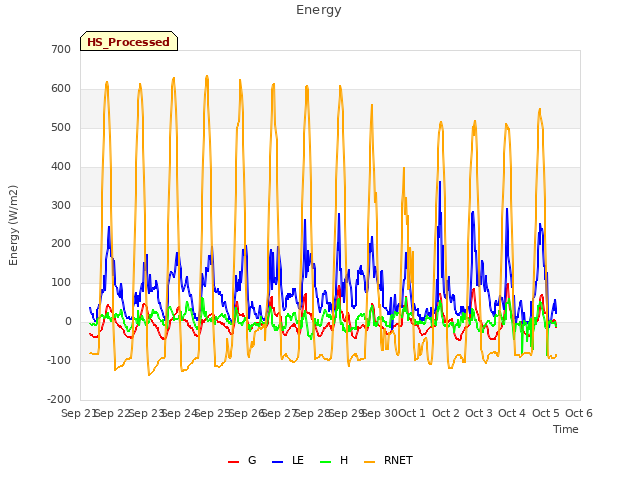Click the -200 y-axis tick label
The width and height of the screenshot is (640, 480).
pos(59,399)
